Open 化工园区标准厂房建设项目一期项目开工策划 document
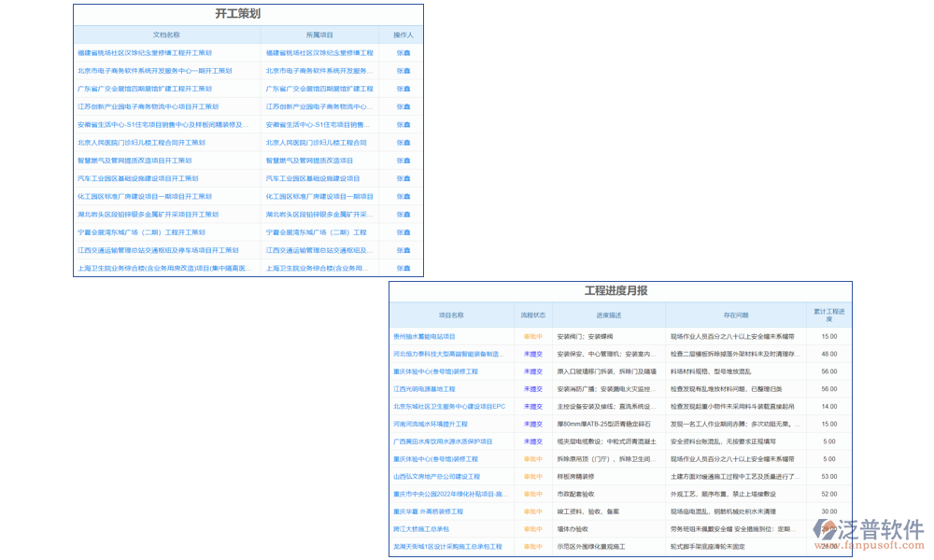Viewport: 934px width, 560px height. pyautogui.click(x=145, y=196)
